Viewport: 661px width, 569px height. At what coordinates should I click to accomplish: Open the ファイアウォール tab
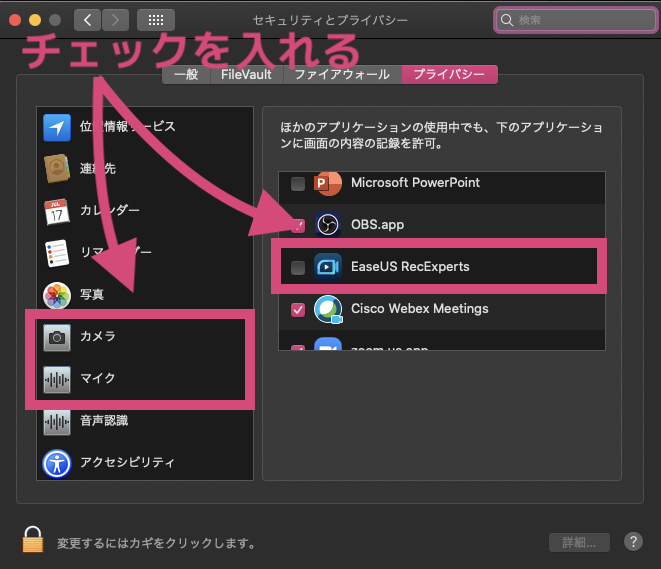(x=342, y=75)
